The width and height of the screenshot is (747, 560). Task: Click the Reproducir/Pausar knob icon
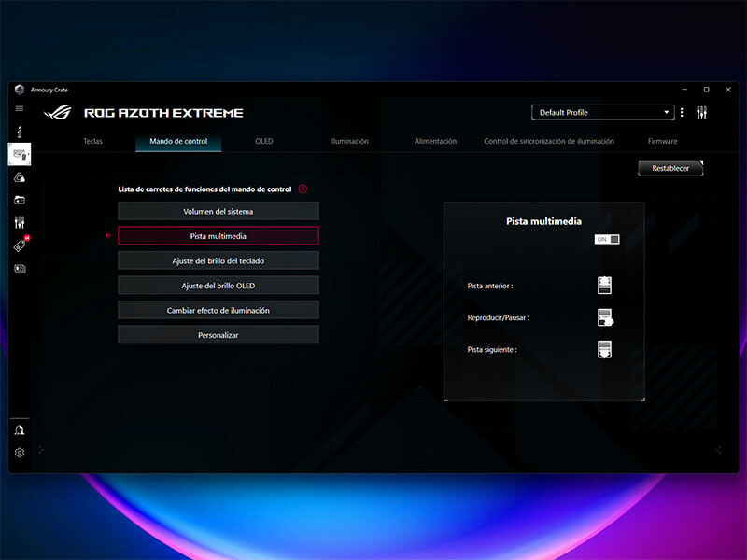click(605, 317)
